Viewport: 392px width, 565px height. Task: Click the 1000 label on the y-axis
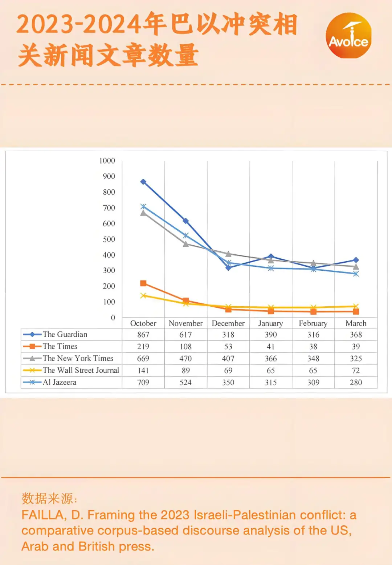click(107, 161)
